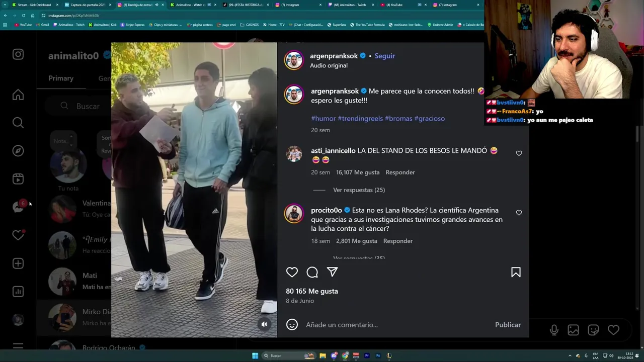Open emoji picker in comment box
Viewport: 644px width, 362px height.
[x=292, y=324]
